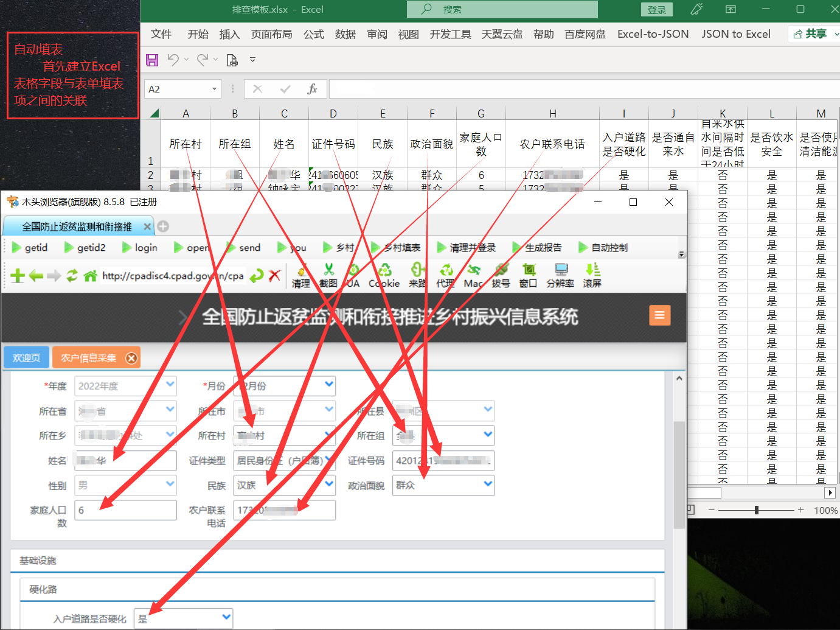This screenshot has height=630, width=840.
Task: Select column H header in Excel
Action: [552, 113]
